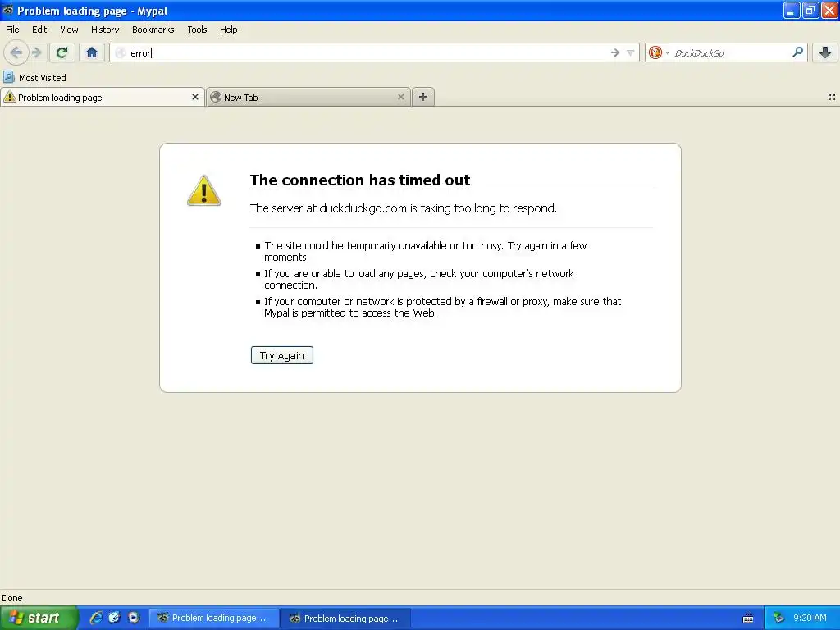
Task: Click the 9:20 AM system clock
Action: tap(810, 618)
